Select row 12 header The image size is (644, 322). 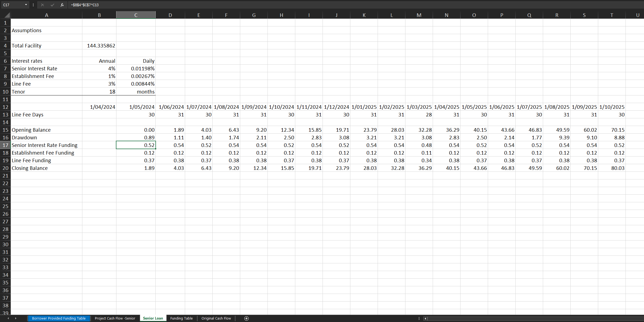(5, 107)
